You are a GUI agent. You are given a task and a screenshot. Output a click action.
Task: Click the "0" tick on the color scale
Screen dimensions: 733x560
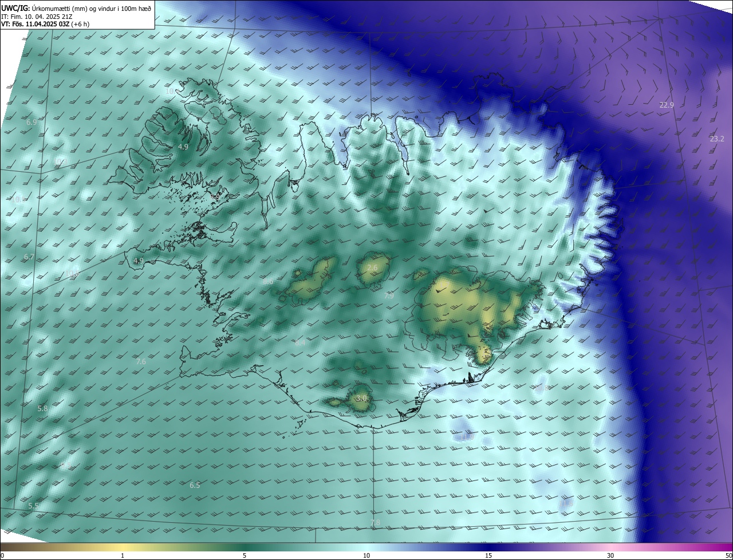click(2, 555)
